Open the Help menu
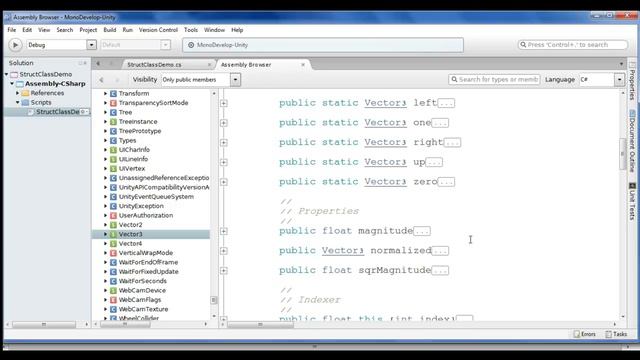 point(237,30)
